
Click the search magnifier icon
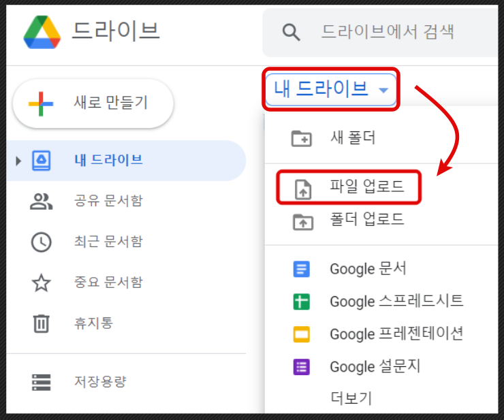click(x=291, y=32)
